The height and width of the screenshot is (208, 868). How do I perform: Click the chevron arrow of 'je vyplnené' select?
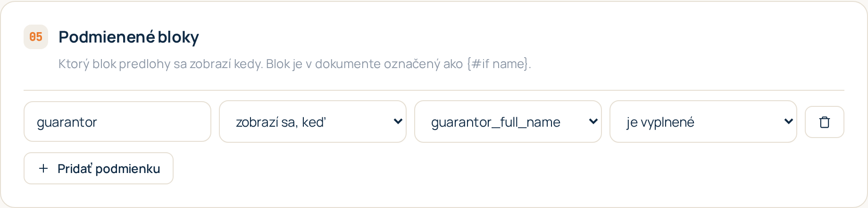click(x=788, y=121)
